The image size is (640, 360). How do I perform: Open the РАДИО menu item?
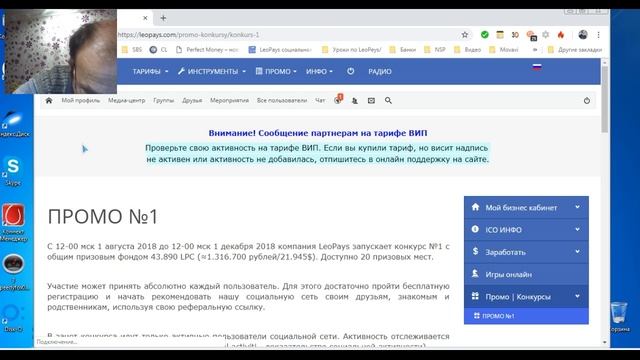[x=380, y=71]
